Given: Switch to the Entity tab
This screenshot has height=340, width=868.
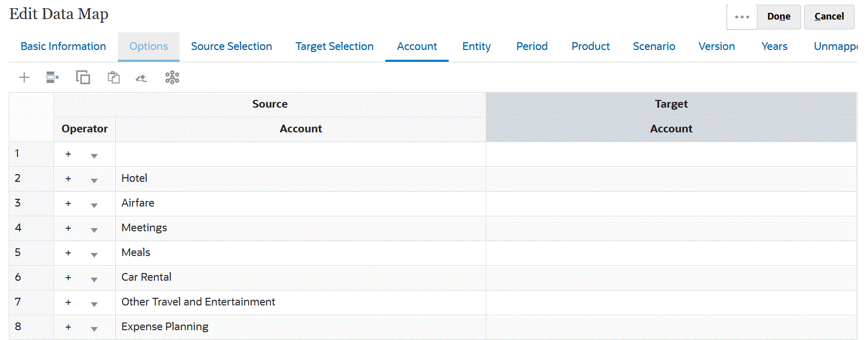Looking at the screenshot, I should point(476,46).
